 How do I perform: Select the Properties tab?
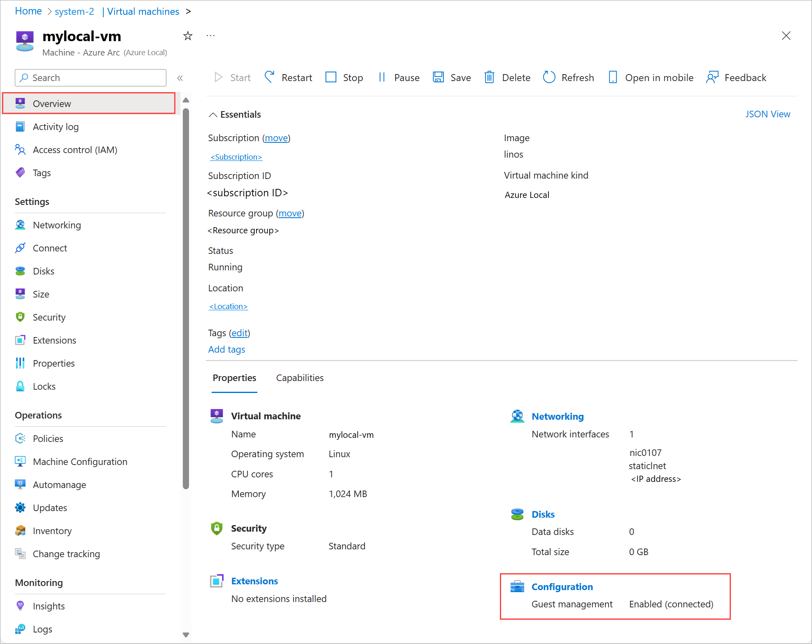(x=234, y=378)
